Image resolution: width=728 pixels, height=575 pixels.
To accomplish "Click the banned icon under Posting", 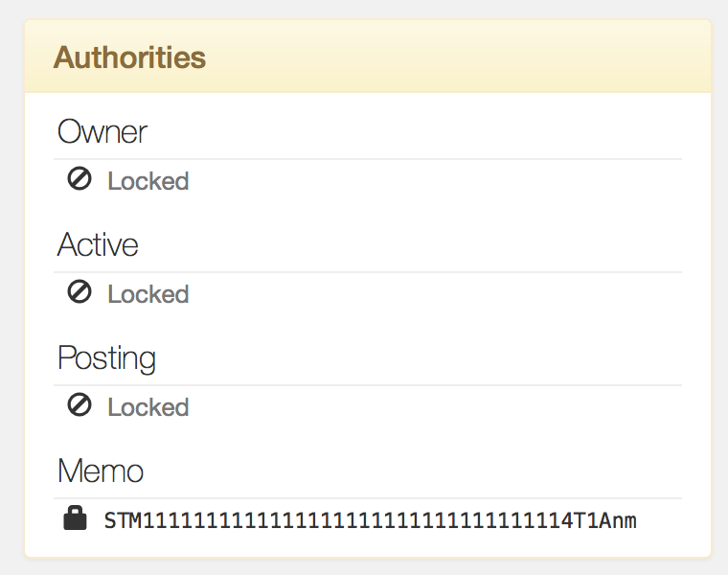I will (x=80, y=404).
